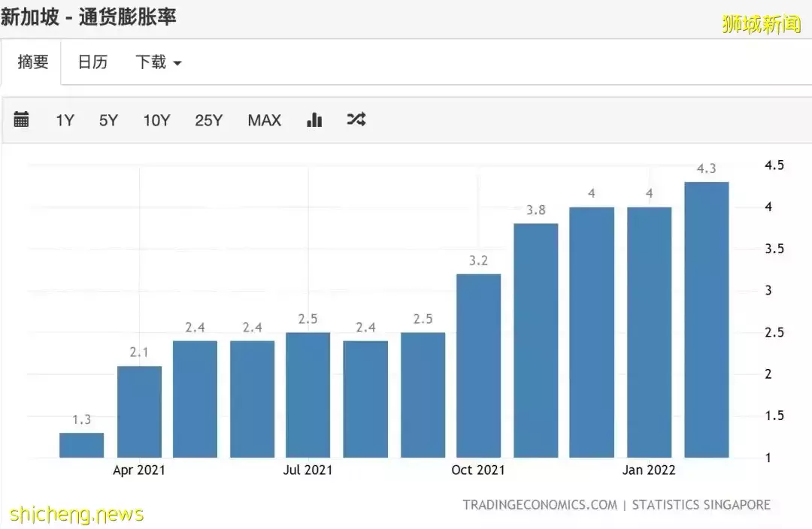Image resolution: width=812 pixels, height=529 pixels.
Task: Toggle chart view to bar style
Action: point(314,119)
